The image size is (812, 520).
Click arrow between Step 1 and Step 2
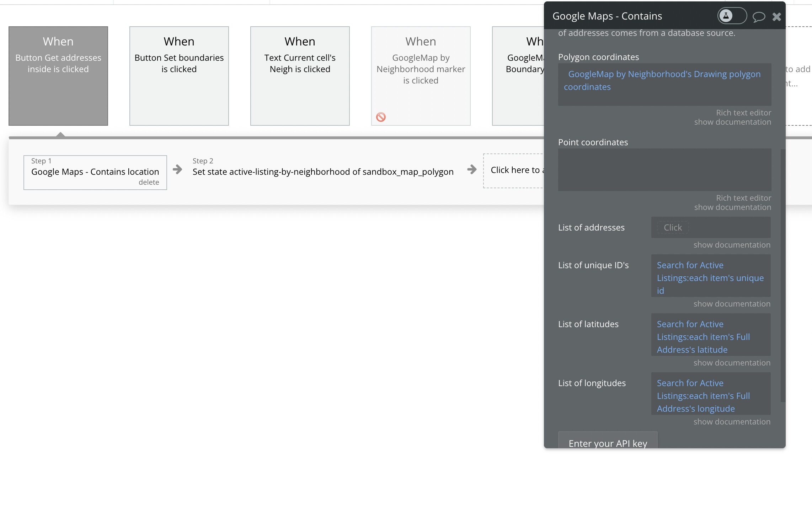(177, 169)
